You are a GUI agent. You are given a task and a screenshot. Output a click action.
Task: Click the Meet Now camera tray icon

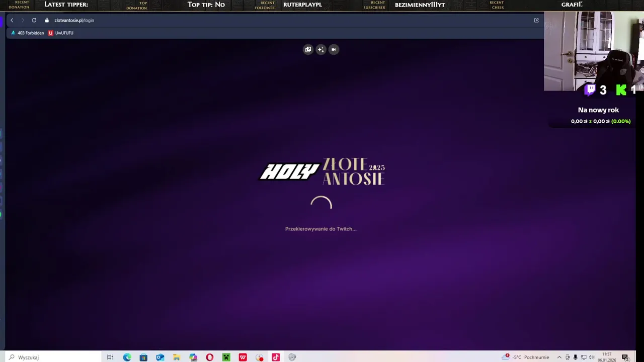tap(568, 357)
